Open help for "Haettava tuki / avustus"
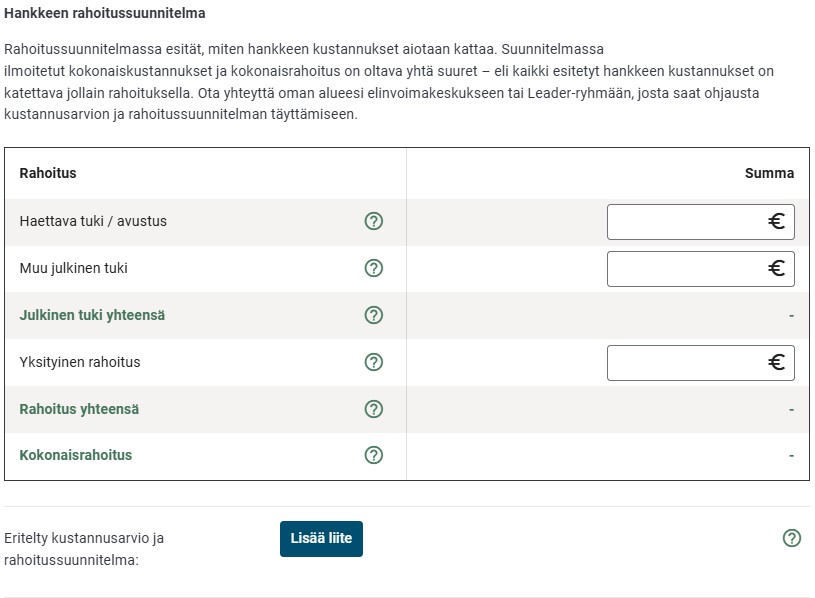This screenshot has height=598, width=815. [x=374, y=221]
